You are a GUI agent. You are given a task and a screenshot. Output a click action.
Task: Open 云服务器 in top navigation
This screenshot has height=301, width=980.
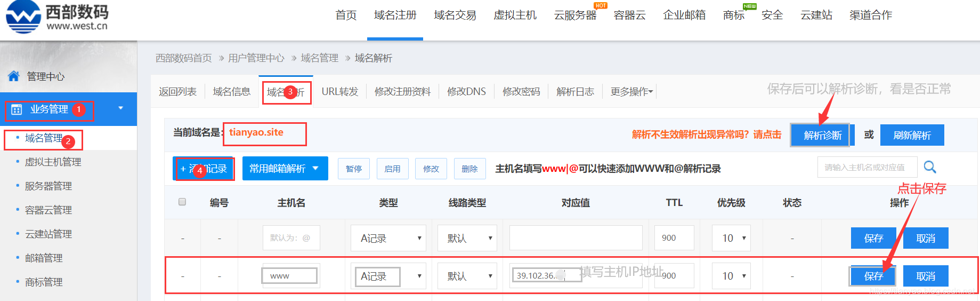point(575,15)
